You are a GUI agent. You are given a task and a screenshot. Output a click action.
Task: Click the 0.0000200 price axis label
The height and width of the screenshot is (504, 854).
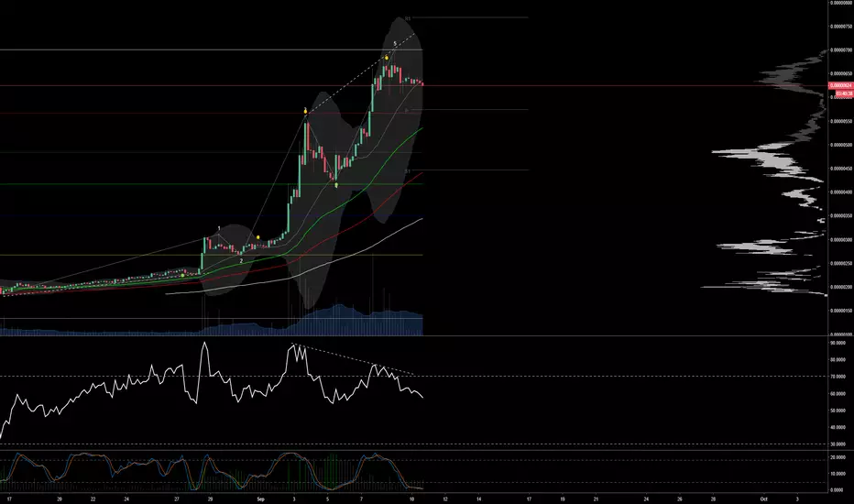point(841,287)
